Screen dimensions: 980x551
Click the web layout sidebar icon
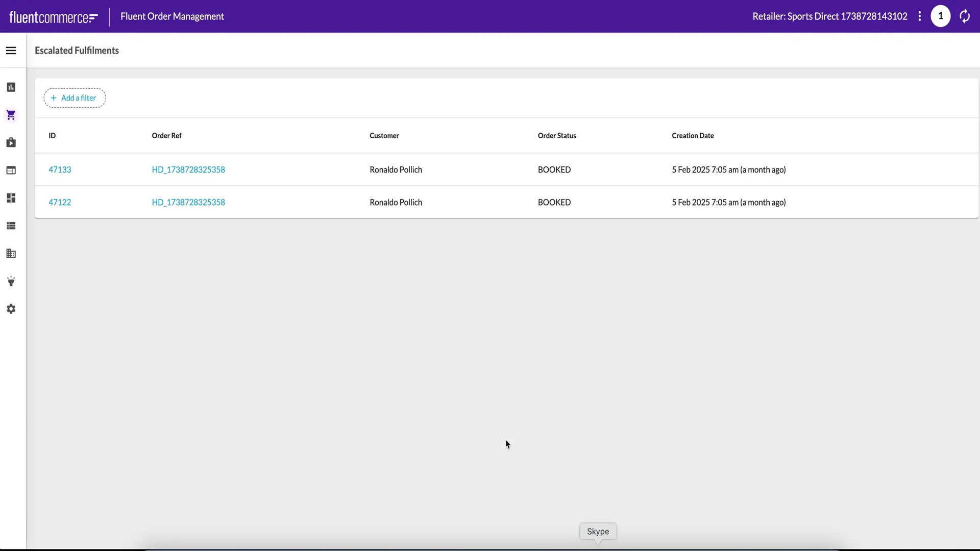click(x=11, y=170)
